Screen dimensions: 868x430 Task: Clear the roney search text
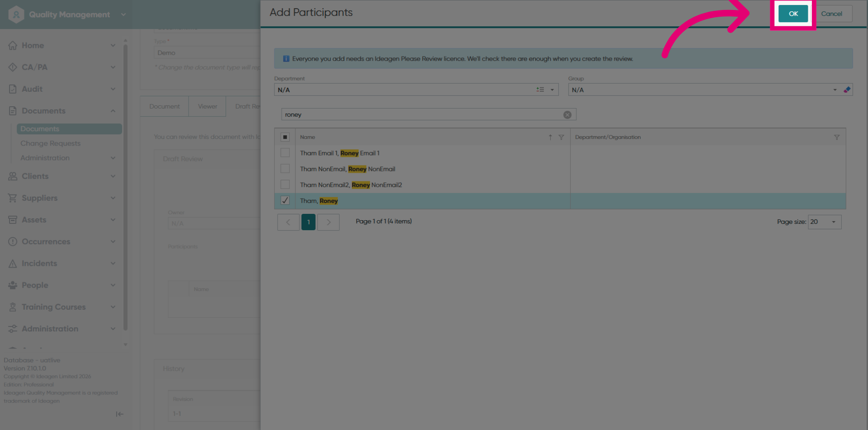click(x=567, y=115)
